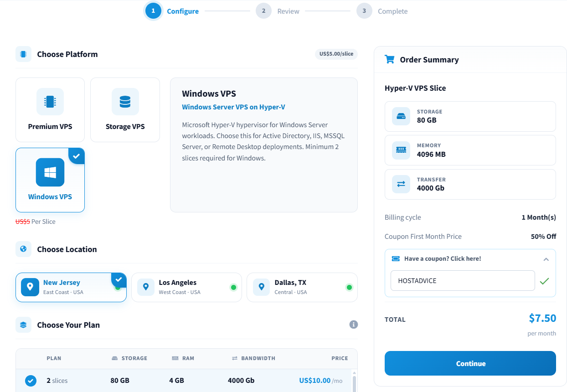
Task: Click the 4096 MB memory value
Action: point(431,154)
